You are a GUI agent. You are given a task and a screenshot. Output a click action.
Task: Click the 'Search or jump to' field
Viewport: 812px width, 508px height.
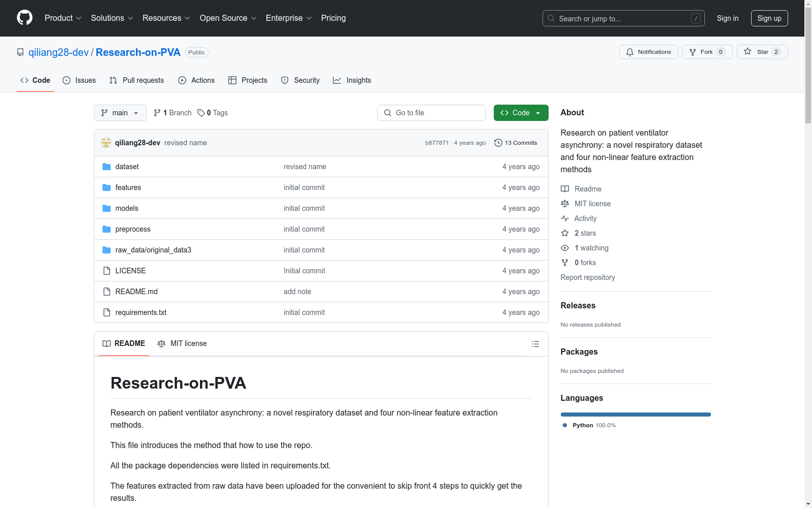[624, 18]
